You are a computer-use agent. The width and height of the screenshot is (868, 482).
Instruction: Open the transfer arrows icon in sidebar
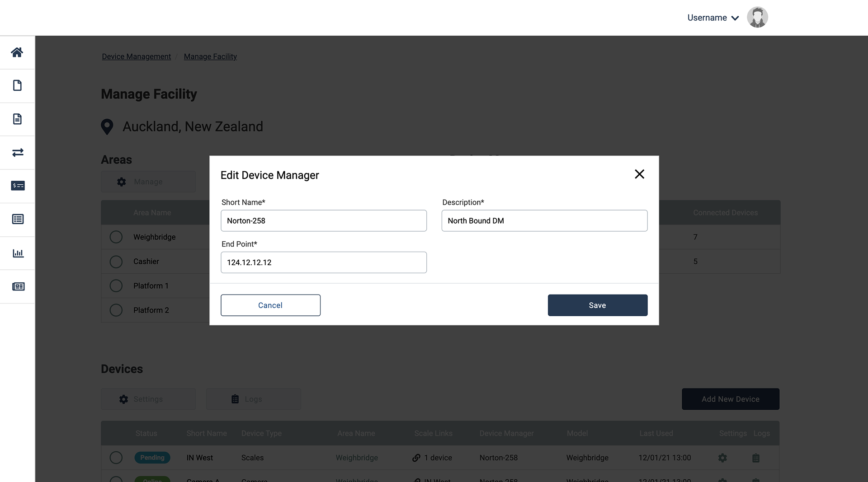[x=18, y=152]
